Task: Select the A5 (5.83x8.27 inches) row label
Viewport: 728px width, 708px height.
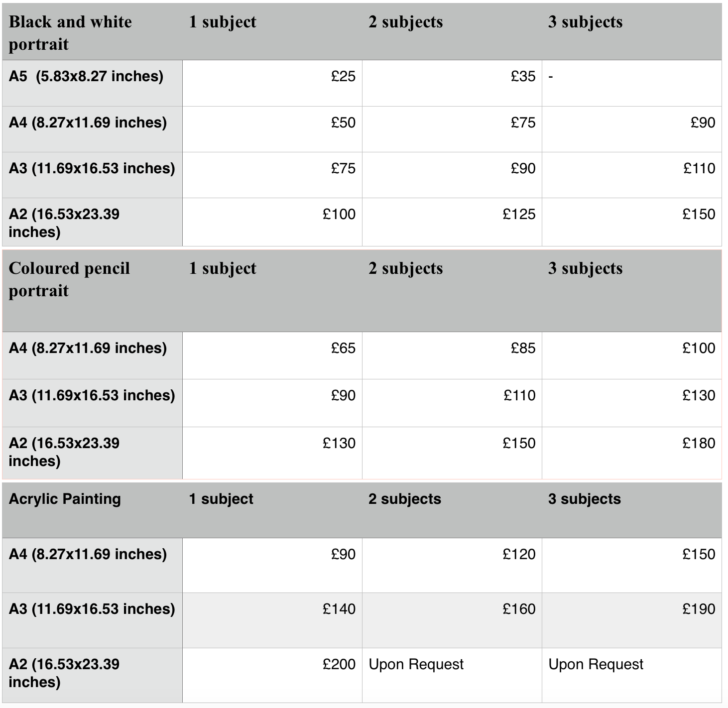Action: click(86, 76)
